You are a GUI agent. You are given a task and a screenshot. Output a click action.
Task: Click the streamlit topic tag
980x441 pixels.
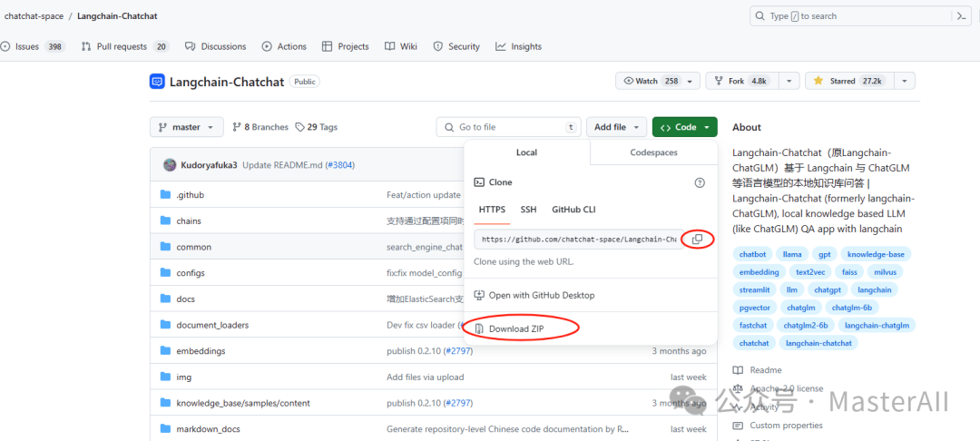(x=754, y=289)
